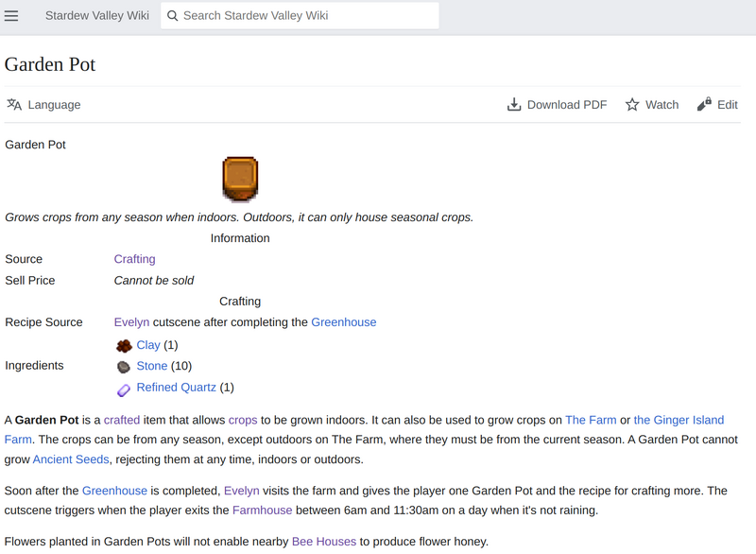Click the Download PDF icon

coord(514,105)
